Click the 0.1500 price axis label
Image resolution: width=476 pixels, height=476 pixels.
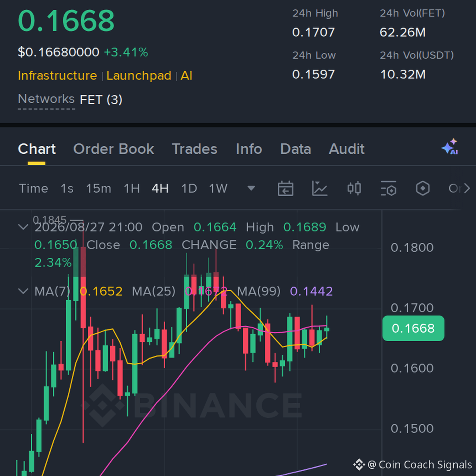coord(412,429)
